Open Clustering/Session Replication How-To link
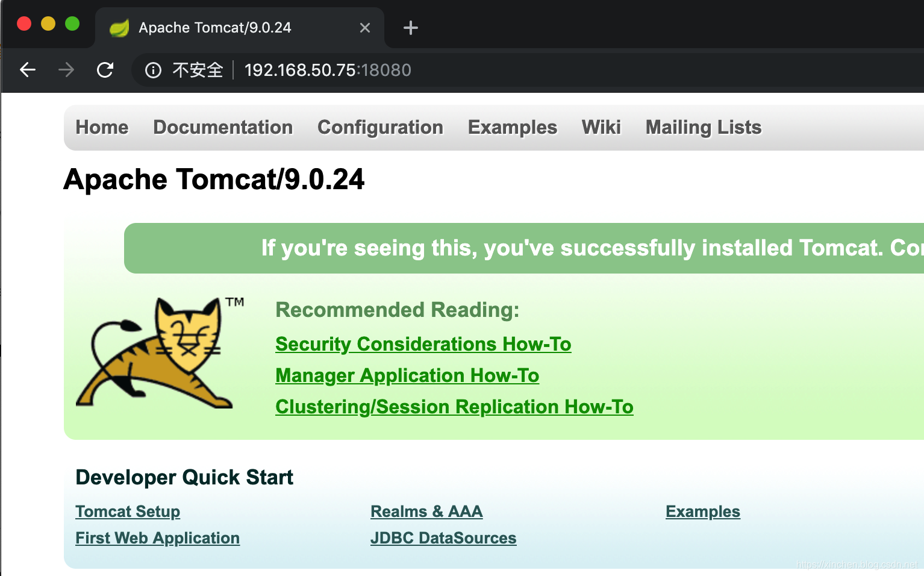This screenshot has width=924, height=576. (454, 407)
